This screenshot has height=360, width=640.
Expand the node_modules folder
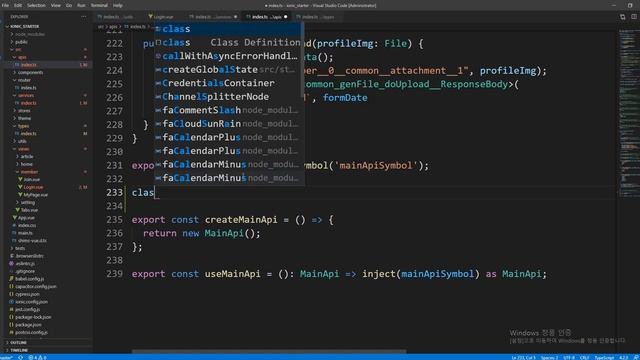click(29, 34)
